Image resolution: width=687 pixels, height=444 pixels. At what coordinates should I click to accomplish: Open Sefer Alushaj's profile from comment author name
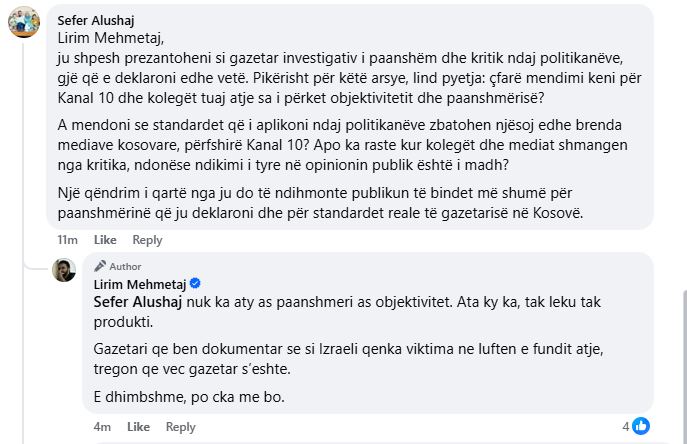click(100, 19)
